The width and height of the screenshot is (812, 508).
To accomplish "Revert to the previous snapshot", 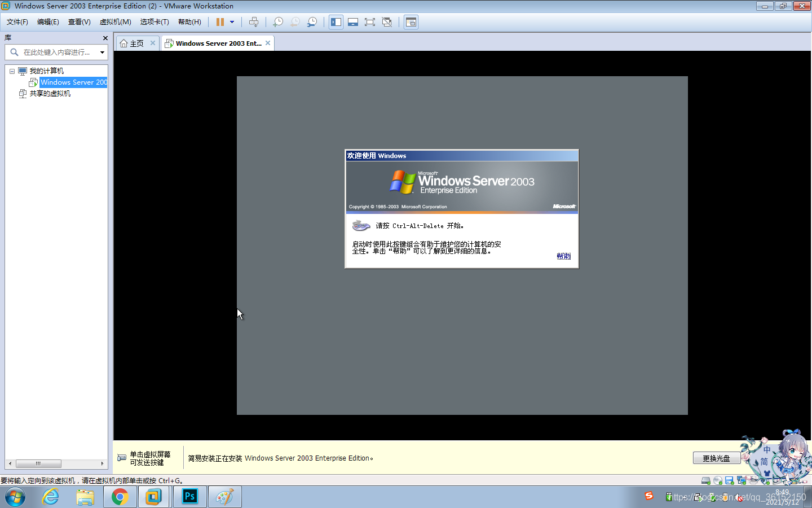I will [295, 22].
